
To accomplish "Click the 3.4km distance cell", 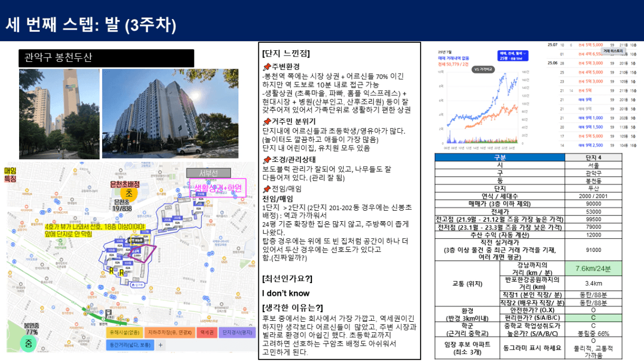I will pos(593,283).
